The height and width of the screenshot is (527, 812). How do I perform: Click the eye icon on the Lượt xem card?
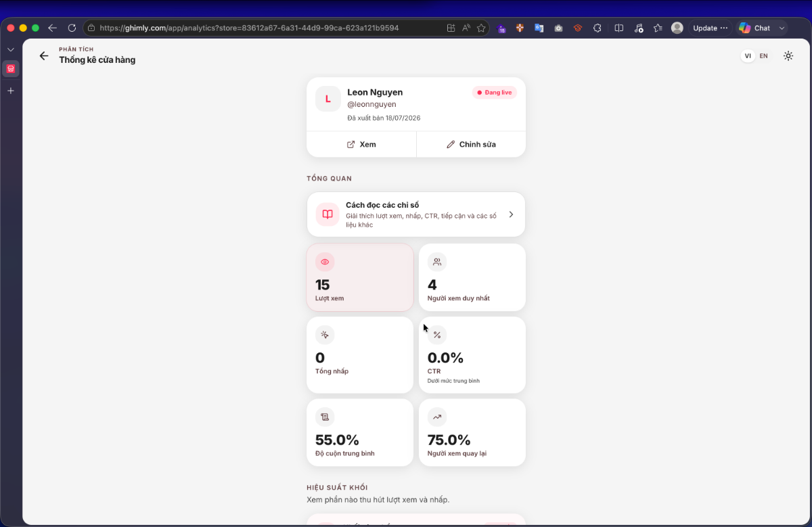(x=325, y=262)
